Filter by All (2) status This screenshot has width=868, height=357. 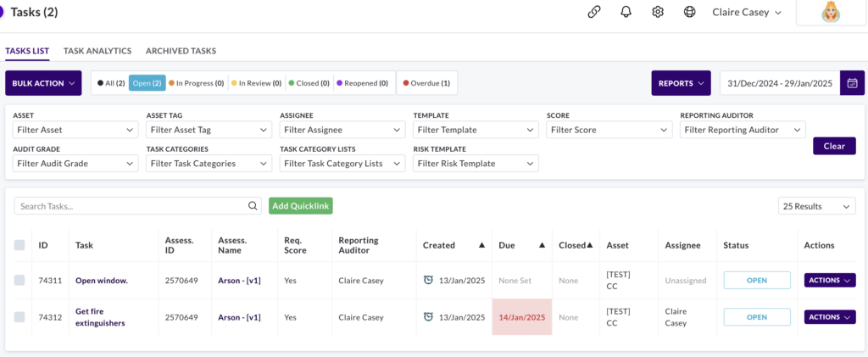[x=111, y=83]
